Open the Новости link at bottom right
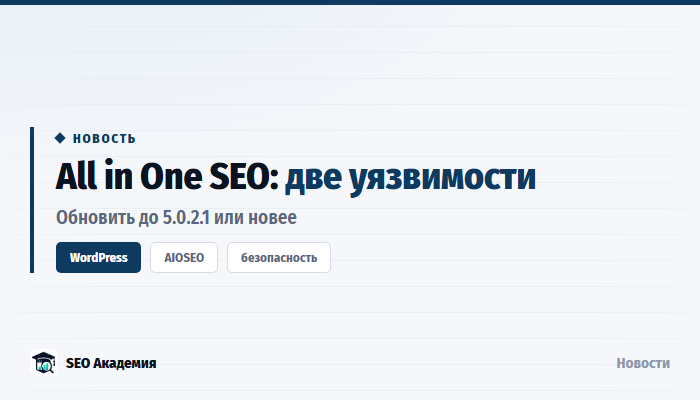 (643, 363)
